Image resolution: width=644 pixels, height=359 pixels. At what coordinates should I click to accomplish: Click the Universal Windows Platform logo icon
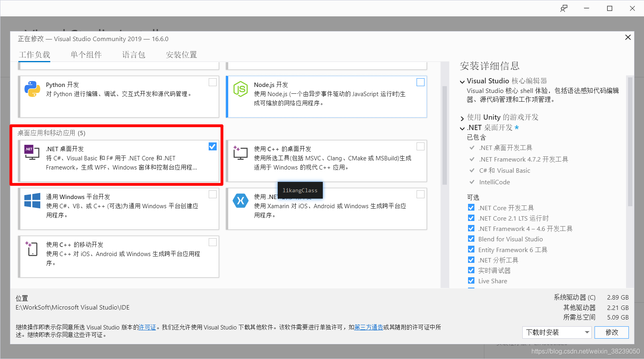(x=32, y=200)
